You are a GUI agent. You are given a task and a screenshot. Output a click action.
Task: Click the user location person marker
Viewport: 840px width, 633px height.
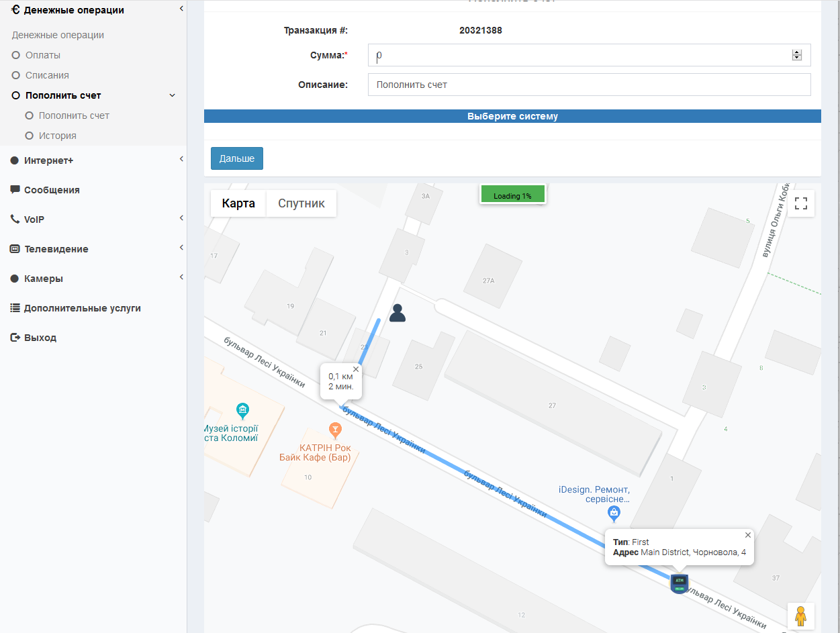tap(398, 313)
